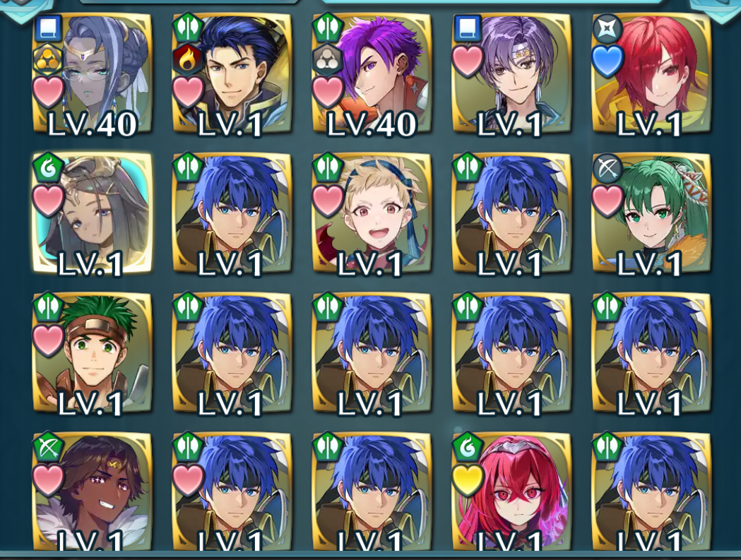Click the colorless bow icon on the green-haired archer
This screenshot has height=560, width=741.
point(607,167)
